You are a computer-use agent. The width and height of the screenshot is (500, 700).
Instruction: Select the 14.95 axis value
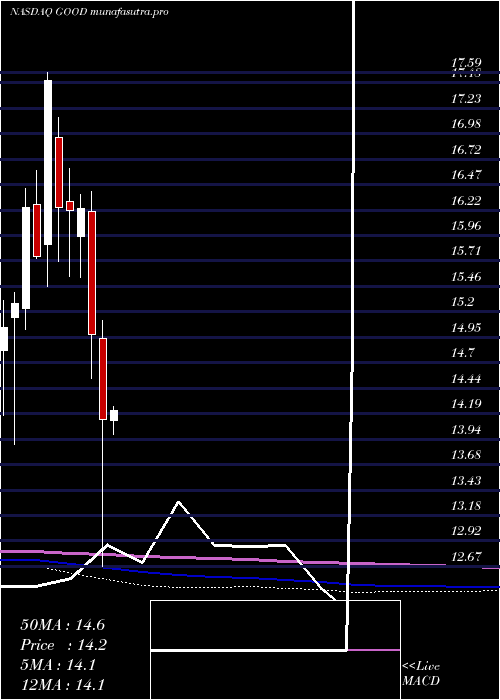pyautogui.click(x=466, y=328)
